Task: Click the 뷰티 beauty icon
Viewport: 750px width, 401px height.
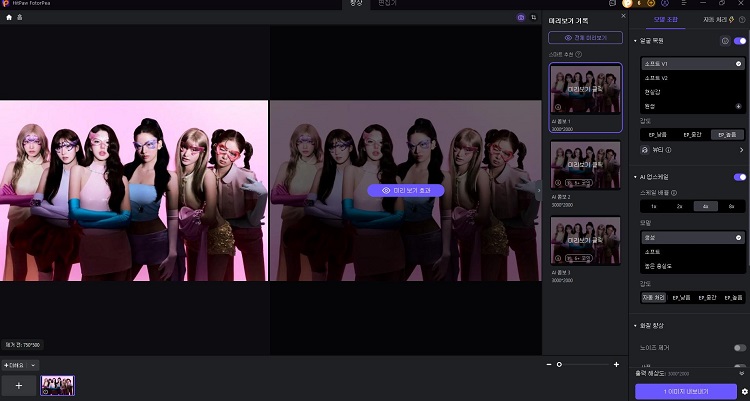Action: pos(644,150)
